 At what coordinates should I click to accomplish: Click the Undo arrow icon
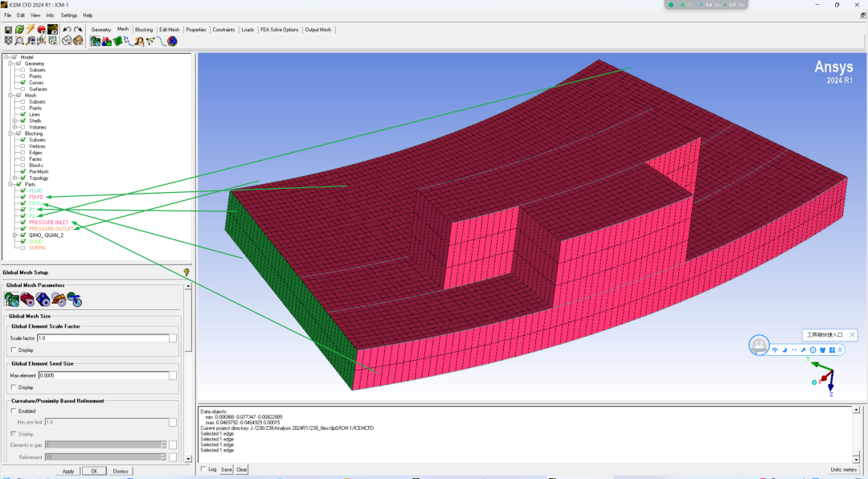point(67,30)
